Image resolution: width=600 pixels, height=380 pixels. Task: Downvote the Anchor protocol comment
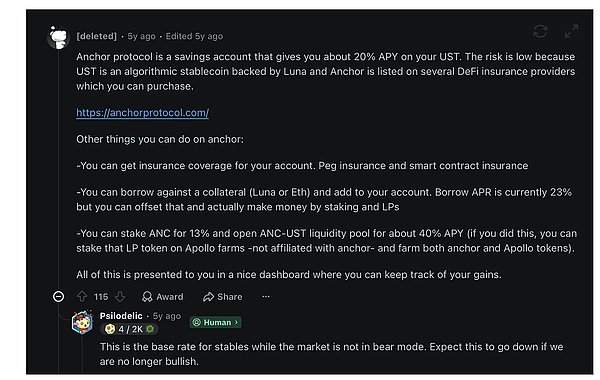pyautogui.click(x=120, y=297)
